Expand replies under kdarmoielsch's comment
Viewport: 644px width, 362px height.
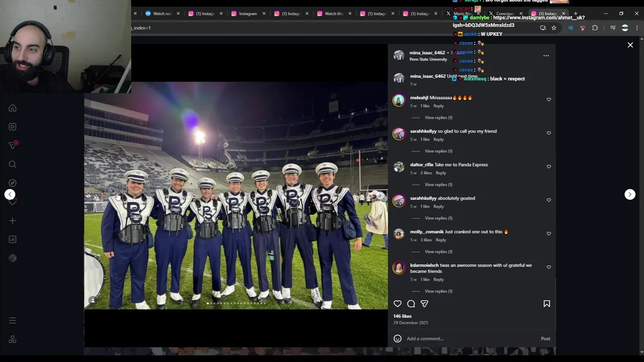pyautogui.click(x=438, y=291)
